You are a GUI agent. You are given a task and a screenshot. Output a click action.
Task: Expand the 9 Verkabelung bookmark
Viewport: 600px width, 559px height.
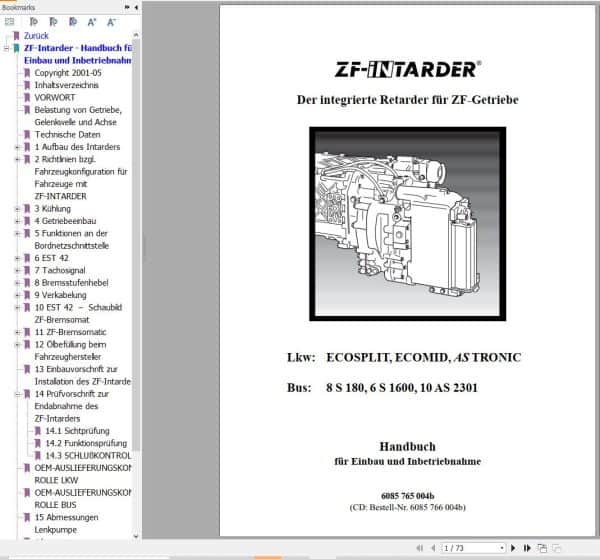coord(17,295)
